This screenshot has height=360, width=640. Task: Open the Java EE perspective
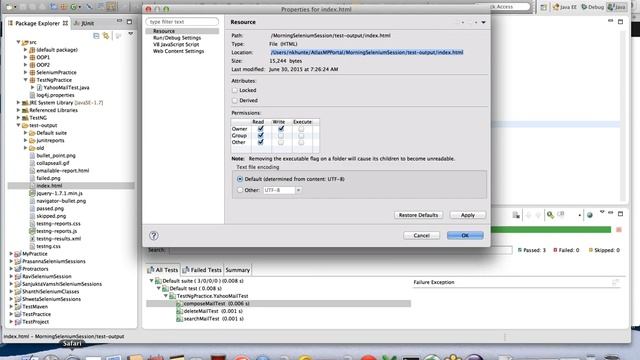coord(565,7)
